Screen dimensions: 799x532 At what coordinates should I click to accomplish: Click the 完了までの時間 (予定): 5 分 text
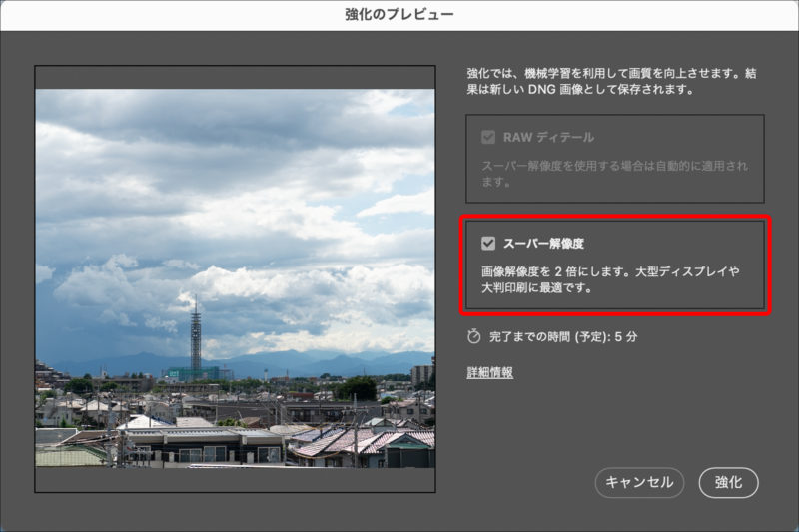562,337
